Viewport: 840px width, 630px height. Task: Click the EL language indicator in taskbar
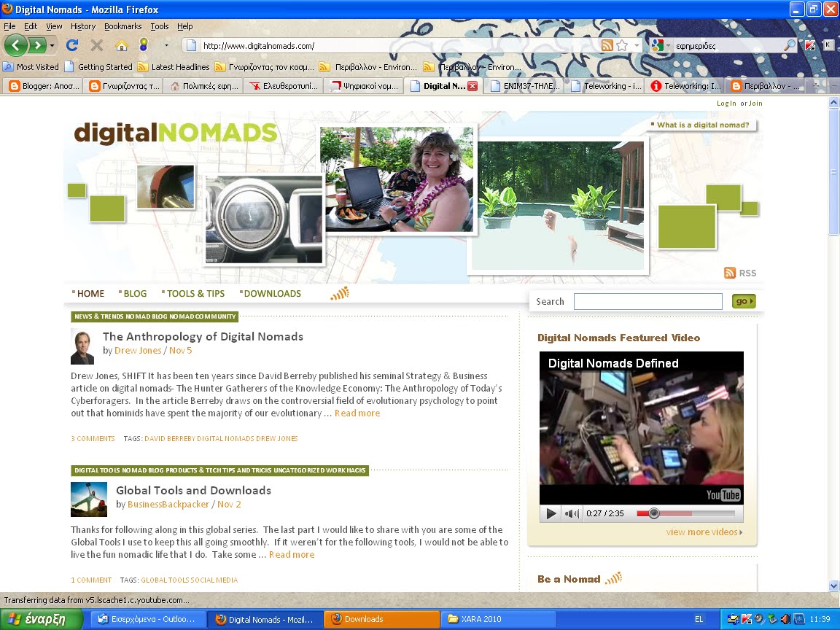coord(699,619)
